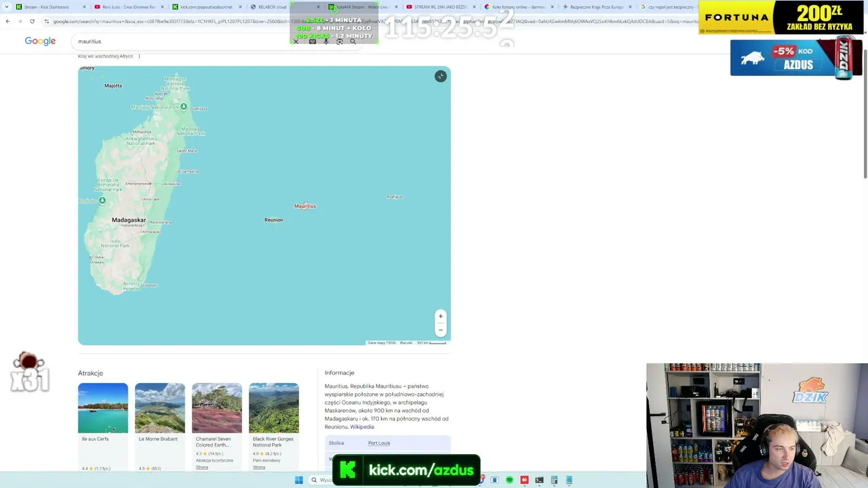Viewport: 868px width, 488px height.
Task: Open the Black River Gorges National Park photo
Action: (274, 408)
